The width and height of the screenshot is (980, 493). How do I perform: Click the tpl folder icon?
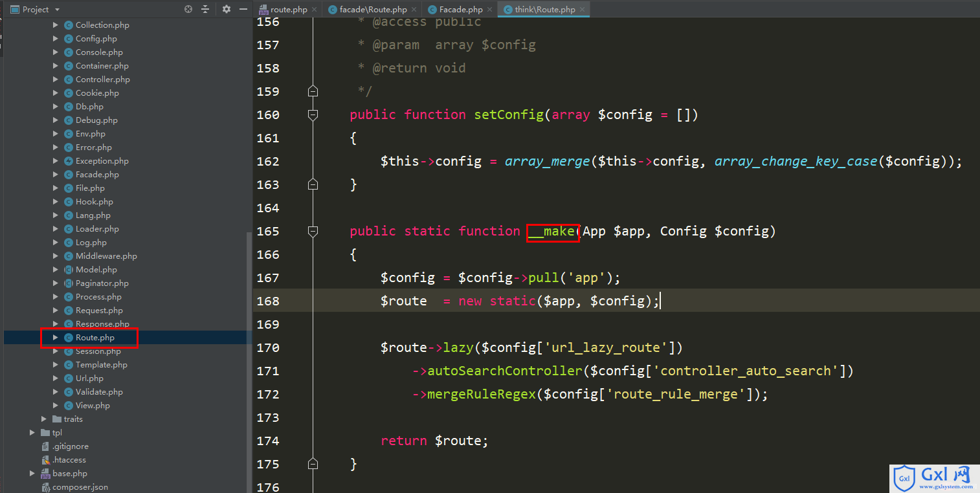[45, 433]
